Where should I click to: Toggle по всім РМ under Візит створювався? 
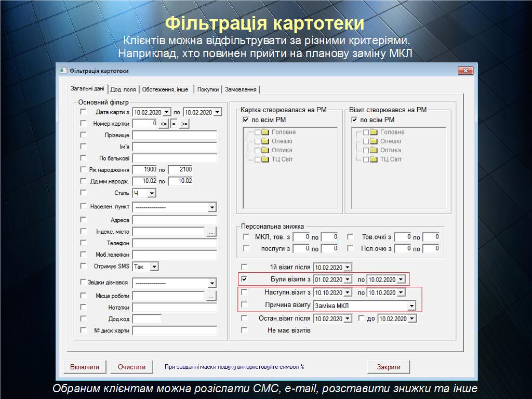pos(354,120)
